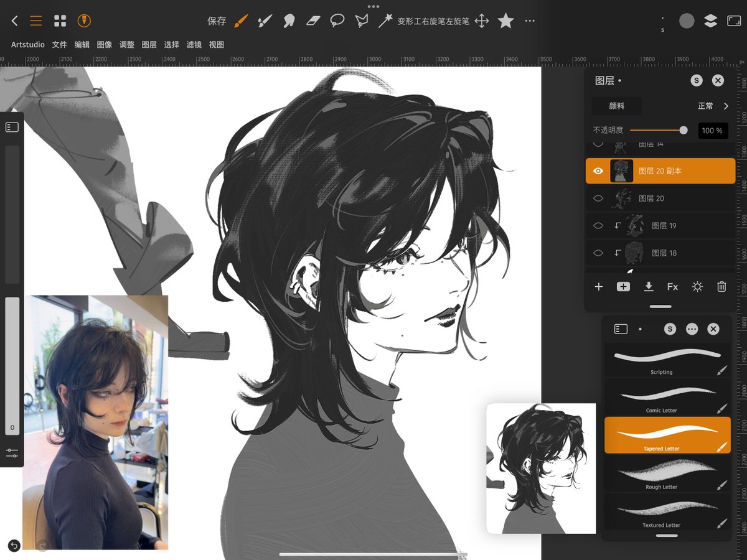
Task: Open the layers stack icon at top right
Action: point(710,21)
